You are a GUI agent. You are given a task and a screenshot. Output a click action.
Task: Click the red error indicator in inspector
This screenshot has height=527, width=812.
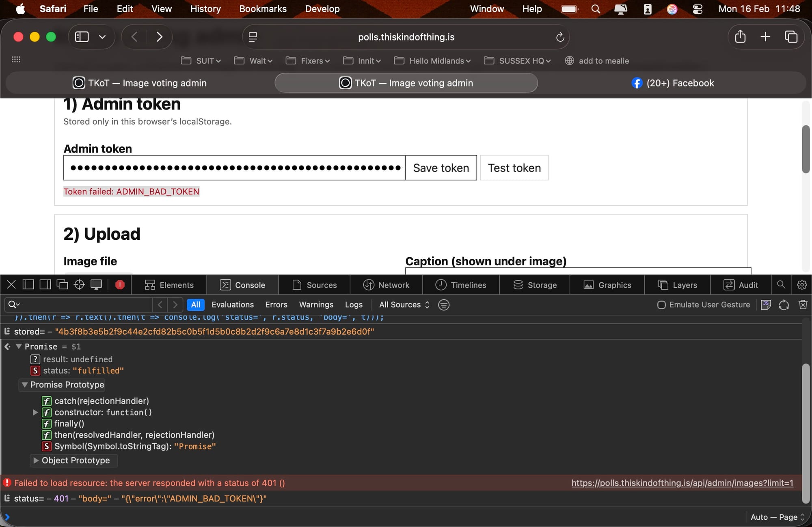120,285
